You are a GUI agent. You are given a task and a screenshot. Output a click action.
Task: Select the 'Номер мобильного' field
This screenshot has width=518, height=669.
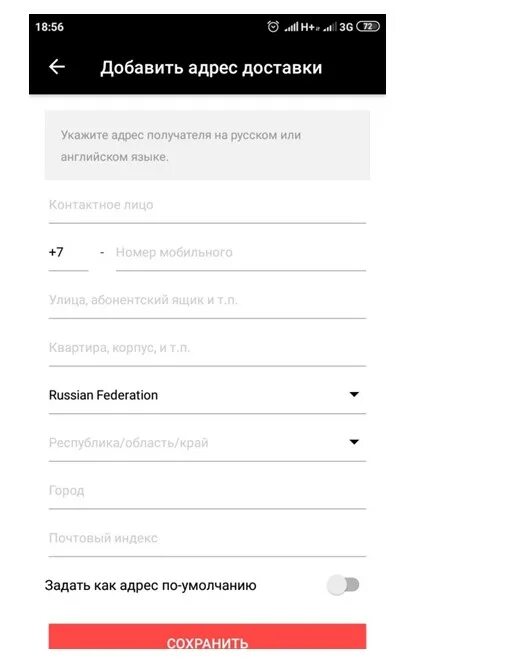[x=241, y=253]
